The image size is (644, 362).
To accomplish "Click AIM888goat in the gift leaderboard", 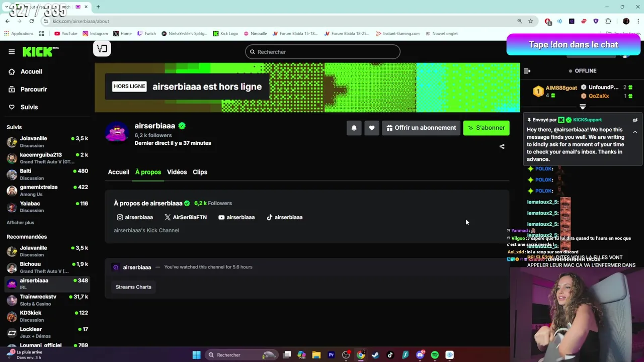I will (561, 88).
